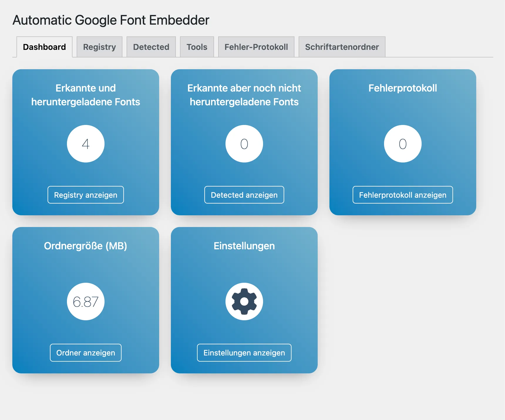
Task: Click the Ordner anzeigen button
Action: click(x=86, y=353)
